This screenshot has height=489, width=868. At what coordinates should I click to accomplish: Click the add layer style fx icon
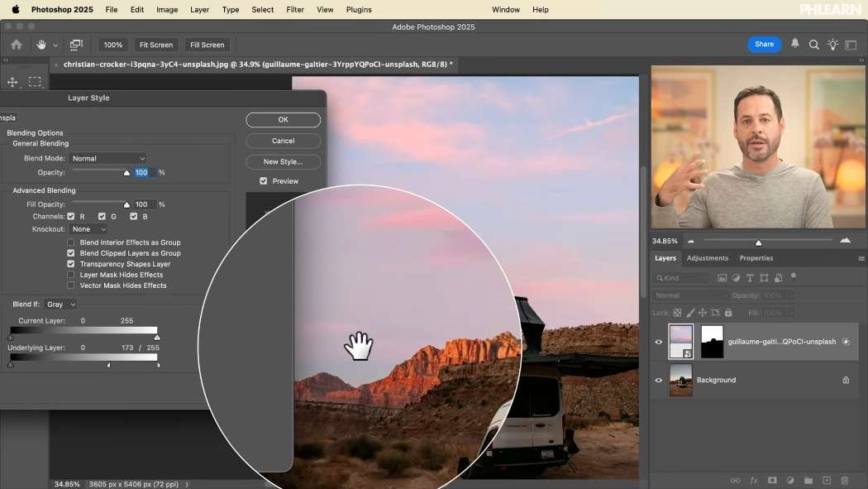point(753,481)
